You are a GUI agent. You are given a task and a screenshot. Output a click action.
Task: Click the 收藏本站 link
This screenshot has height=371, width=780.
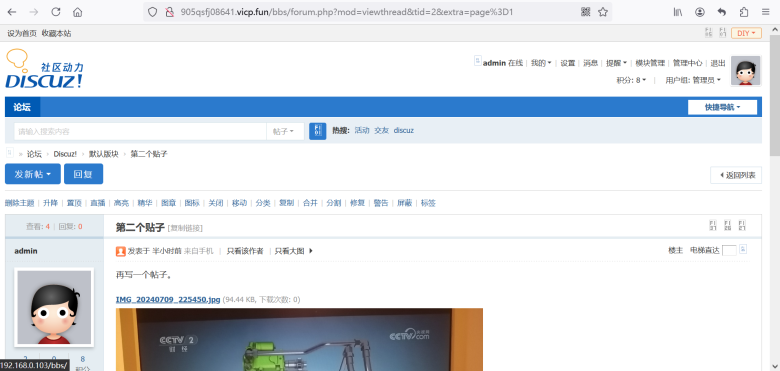56,33
